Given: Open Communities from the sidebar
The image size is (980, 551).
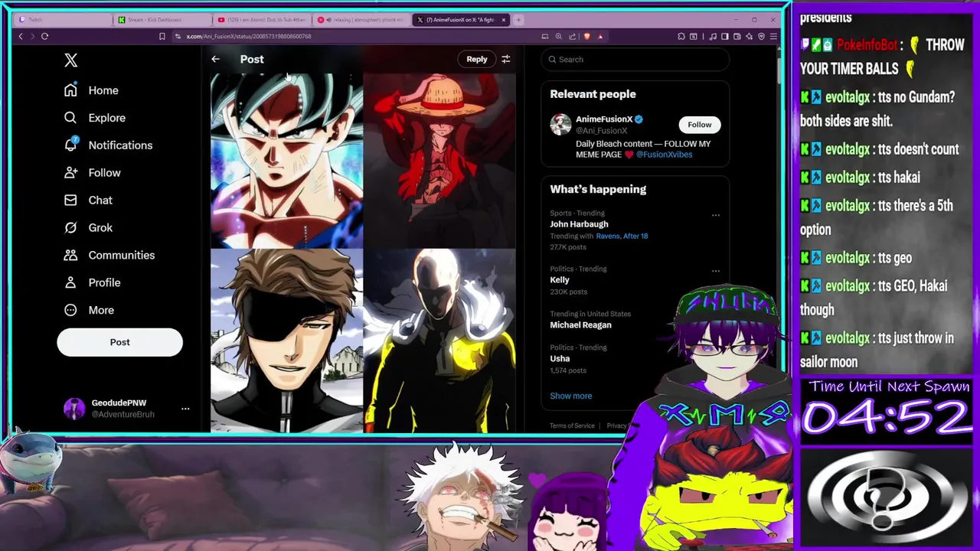Looking at the screenshot, I should [109, 256].
